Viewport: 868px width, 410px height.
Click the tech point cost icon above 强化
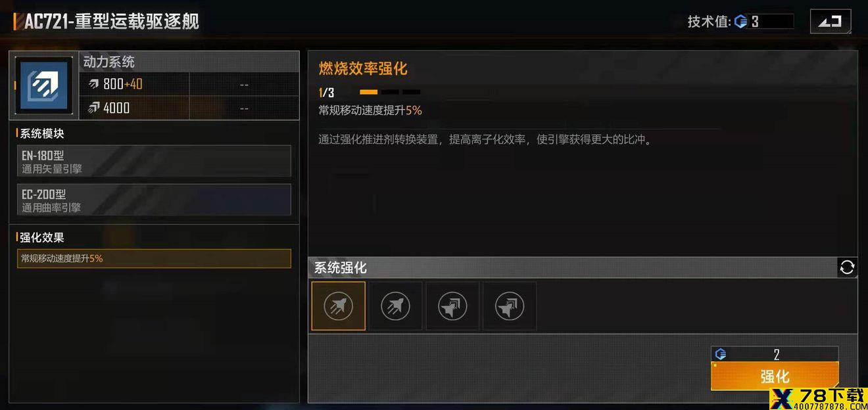pyautogui.click(x=721, y=354)
